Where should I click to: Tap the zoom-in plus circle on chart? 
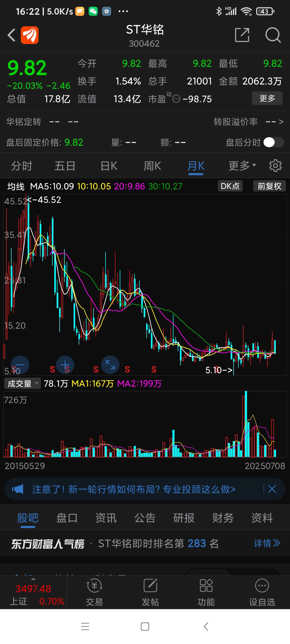pyautogui.click(x=65, y=365)
